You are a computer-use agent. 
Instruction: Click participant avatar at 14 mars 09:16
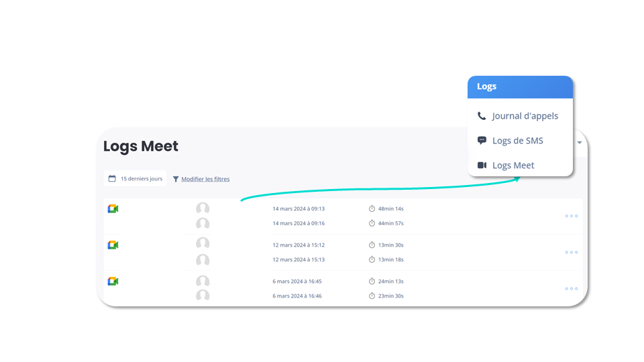pos(203,224)
